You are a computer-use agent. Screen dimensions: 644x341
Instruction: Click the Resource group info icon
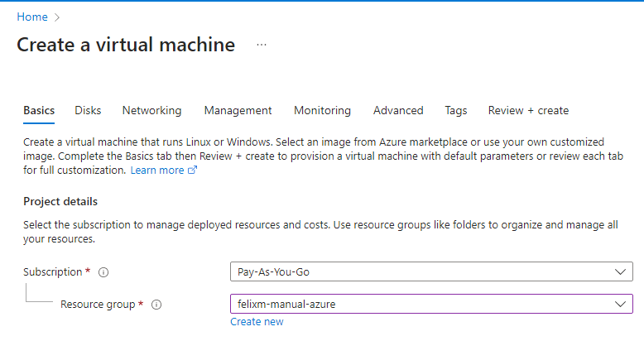tap(156, 305)
